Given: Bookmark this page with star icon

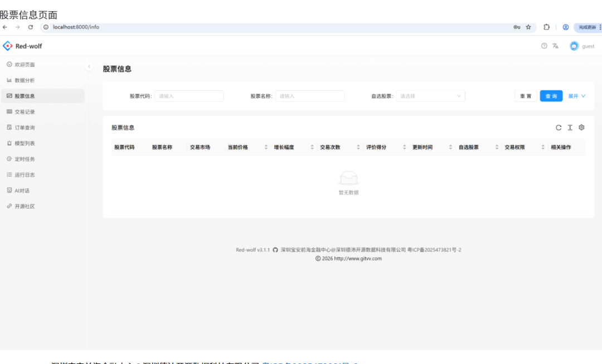Looking at the screenshot, I should (528, 27).
